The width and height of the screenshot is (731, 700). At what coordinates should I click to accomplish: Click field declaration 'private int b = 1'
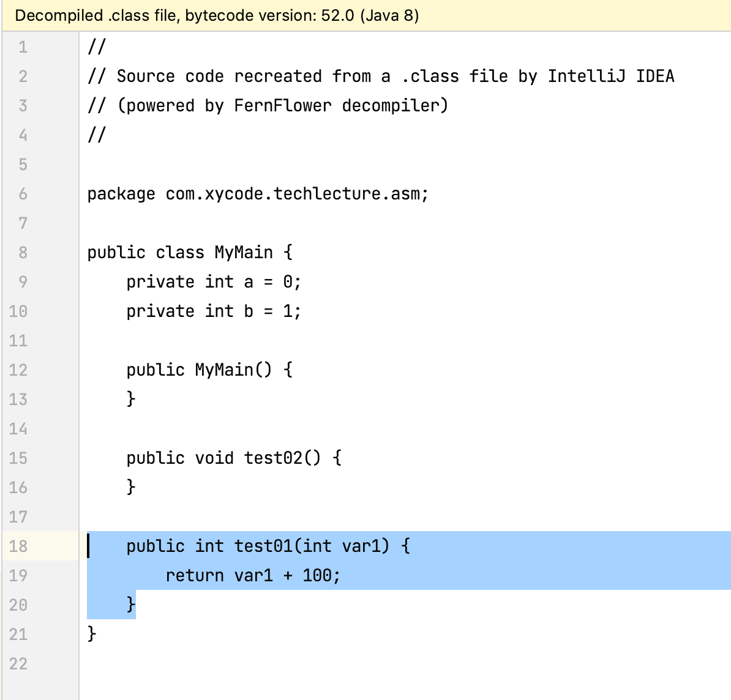click(x=213, y=311)
